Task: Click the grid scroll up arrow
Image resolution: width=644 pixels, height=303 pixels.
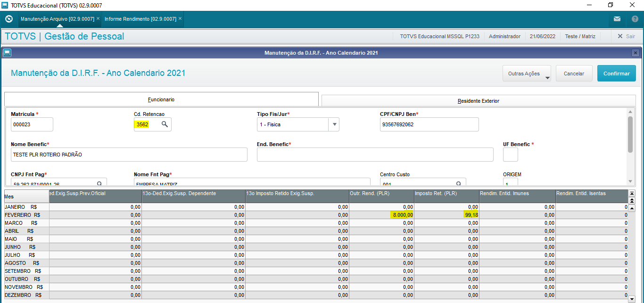Action: pyautogui.click(x=632, y=208)
